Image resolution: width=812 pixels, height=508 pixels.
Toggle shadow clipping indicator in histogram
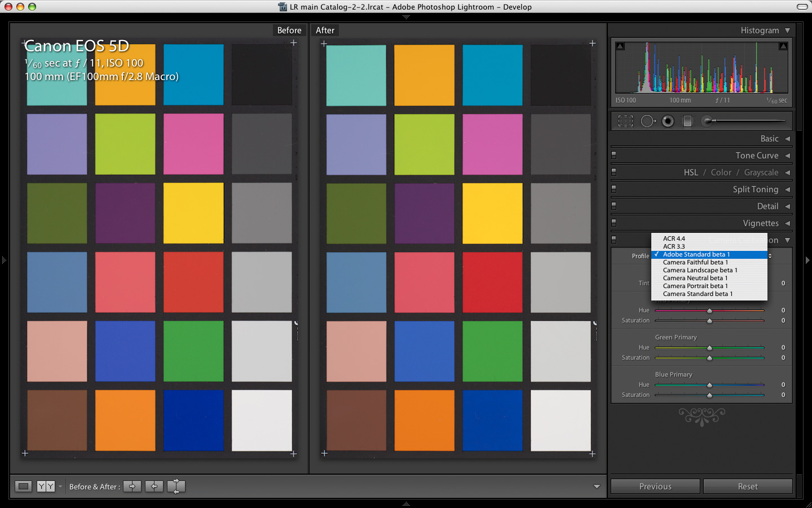point(620,46)
